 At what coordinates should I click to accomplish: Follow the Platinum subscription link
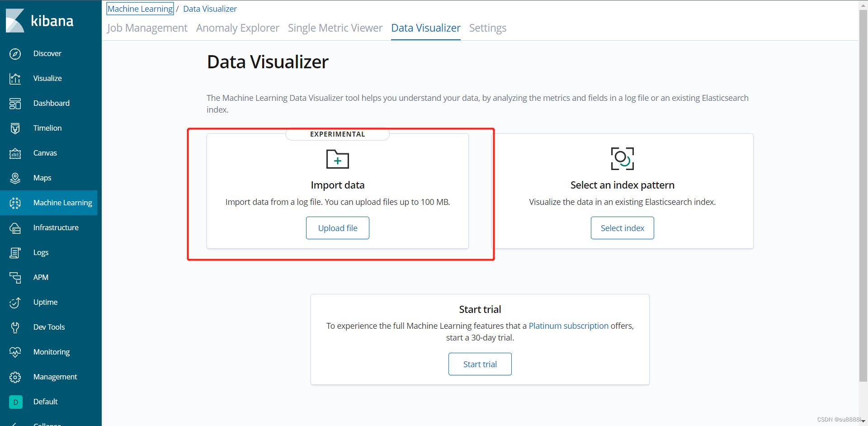[569, 326]
